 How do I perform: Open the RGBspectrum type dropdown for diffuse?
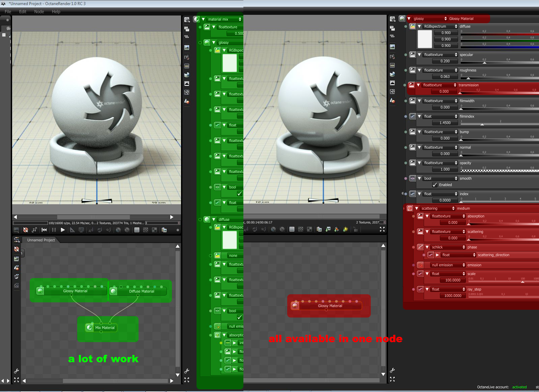coord(441,26)
